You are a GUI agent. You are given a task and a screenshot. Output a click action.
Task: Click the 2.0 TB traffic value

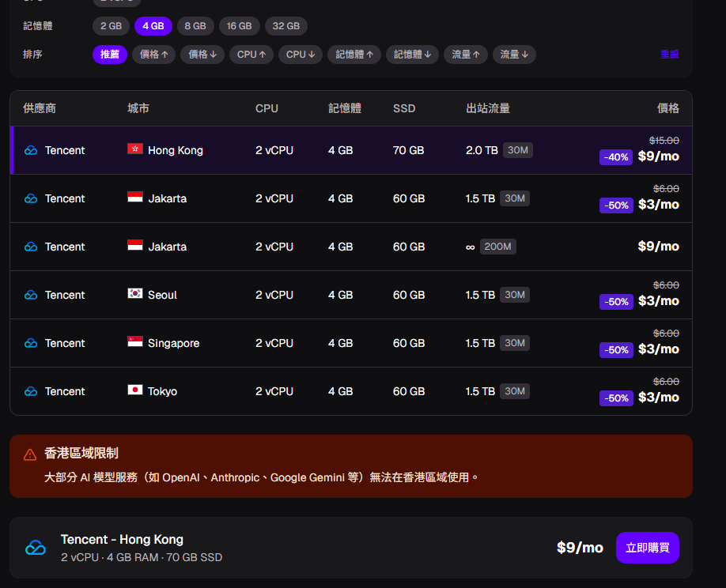tap(482, 150)
